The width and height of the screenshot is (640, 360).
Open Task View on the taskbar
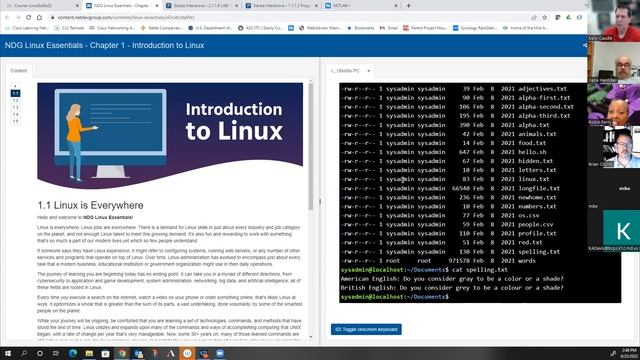(x=56, y=353)
